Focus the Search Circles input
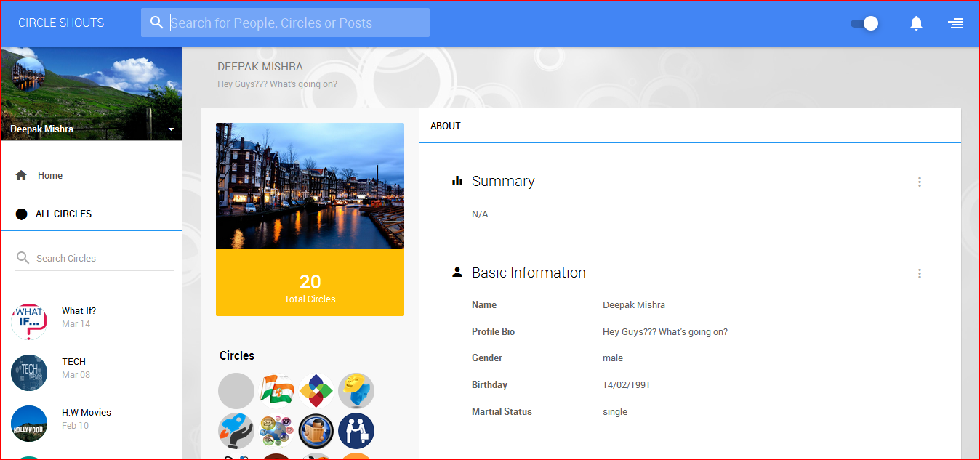980x460 pixels. 95,258
